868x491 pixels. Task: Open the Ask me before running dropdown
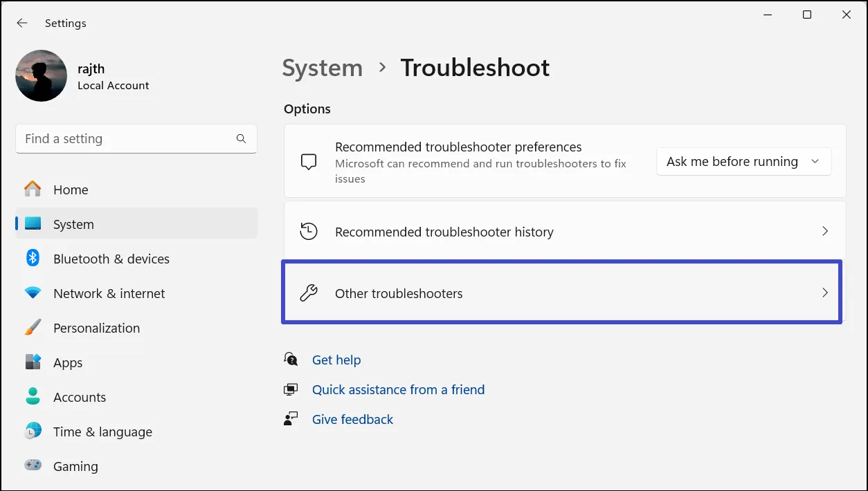[x=743, y=162]
